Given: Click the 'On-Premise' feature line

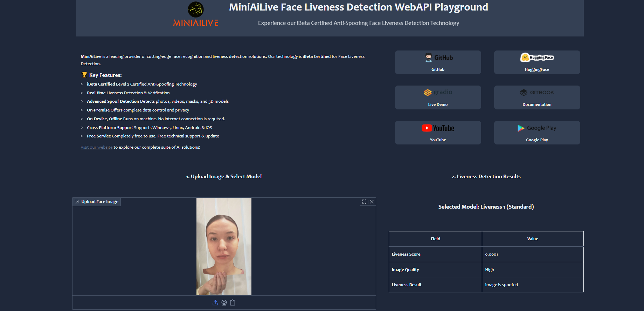Looking at the screenshot, I should coord(138,110).
